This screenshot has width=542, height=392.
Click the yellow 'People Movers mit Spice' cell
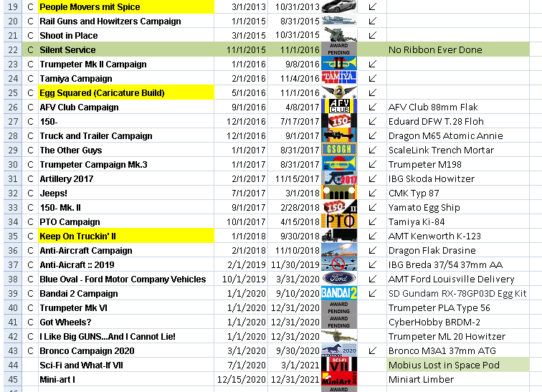126,7
